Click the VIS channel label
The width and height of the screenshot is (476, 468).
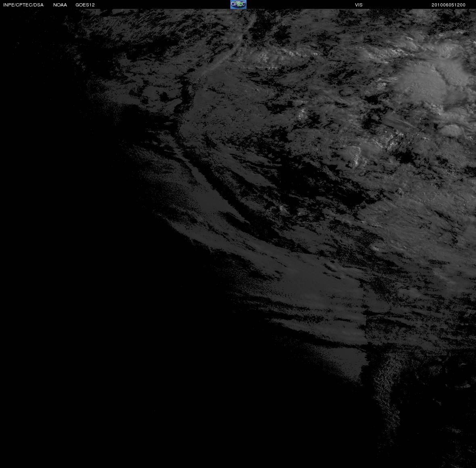click(x=359, y=5)
